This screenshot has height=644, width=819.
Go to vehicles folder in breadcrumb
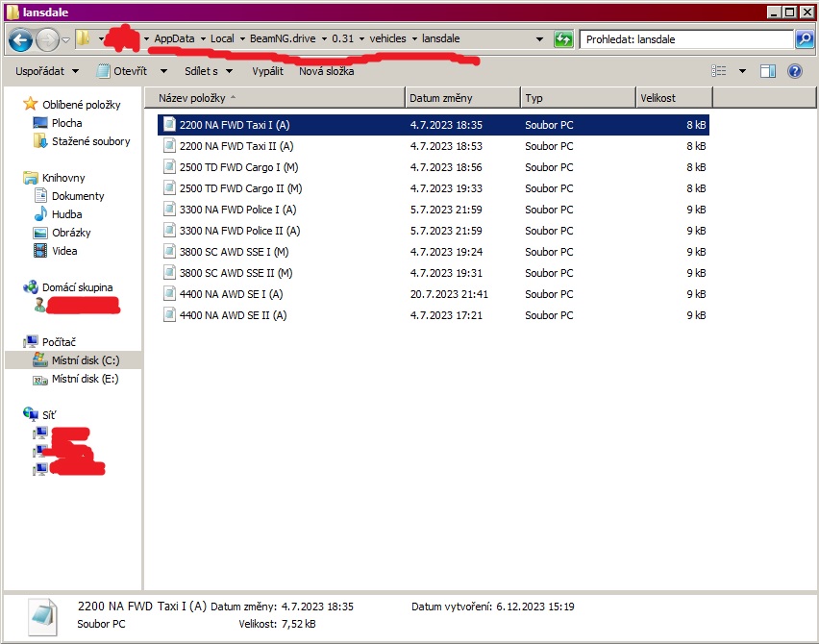coord(387,38)
